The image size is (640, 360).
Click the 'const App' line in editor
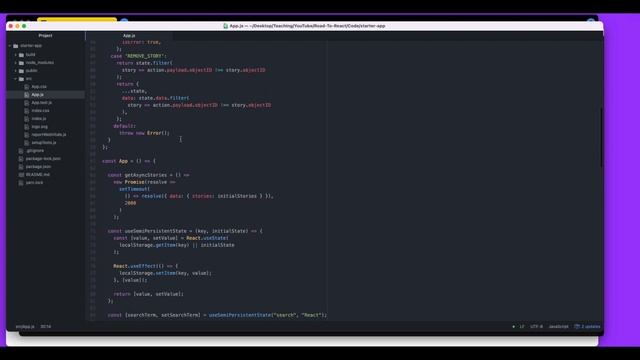[x=129, y=161]
